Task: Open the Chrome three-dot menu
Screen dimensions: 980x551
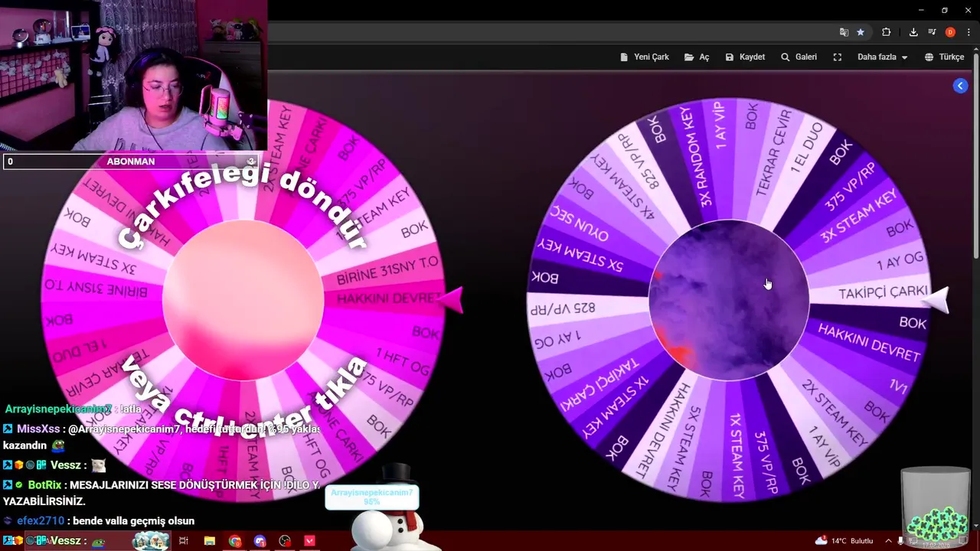Action: coord(968,32)
